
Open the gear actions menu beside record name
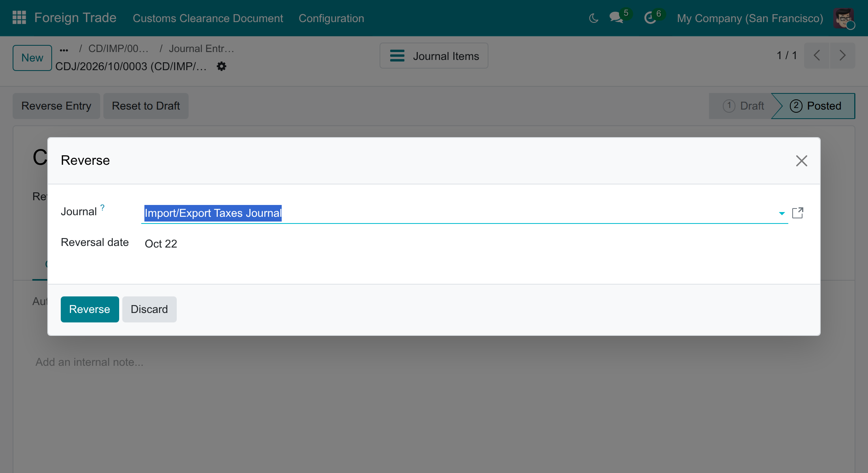coord(222,66)
